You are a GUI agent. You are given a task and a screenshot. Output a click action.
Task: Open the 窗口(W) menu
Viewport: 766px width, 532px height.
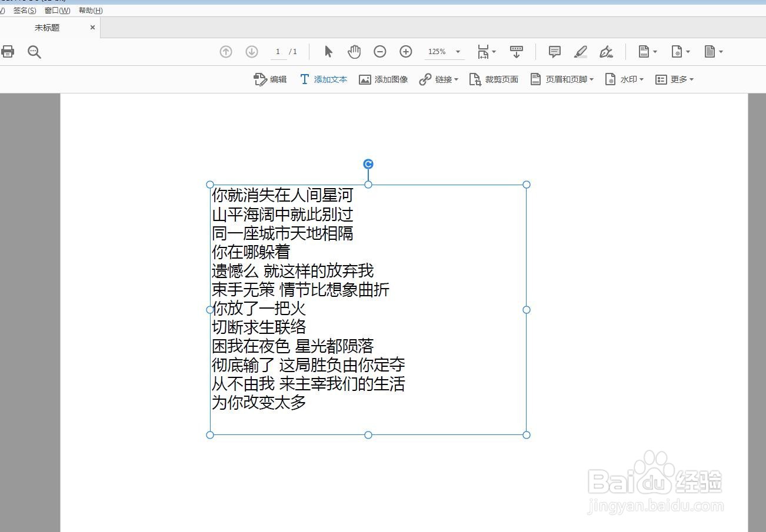coord(57,11)
